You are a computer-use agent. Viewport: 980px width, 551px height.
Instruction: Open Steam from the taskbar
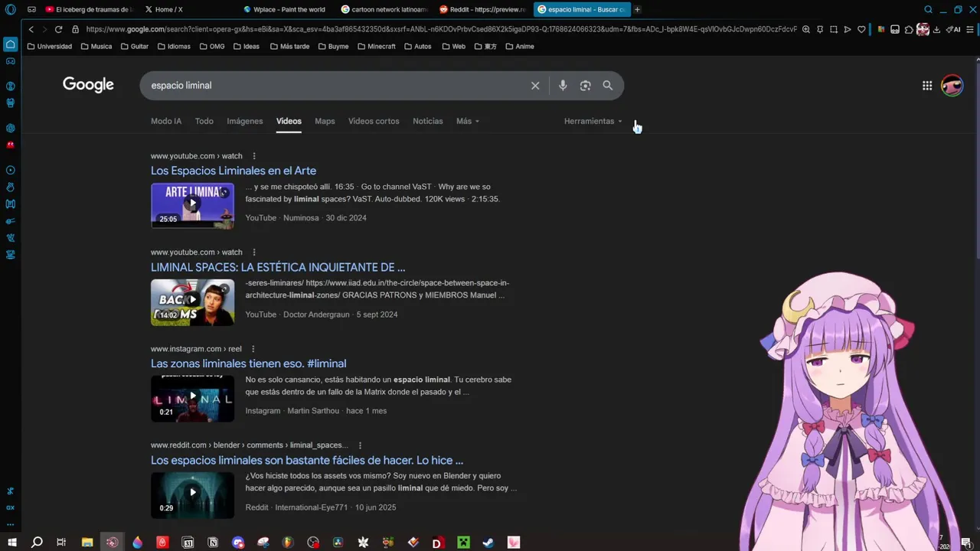pyautogui.click(x=488, y=543)
